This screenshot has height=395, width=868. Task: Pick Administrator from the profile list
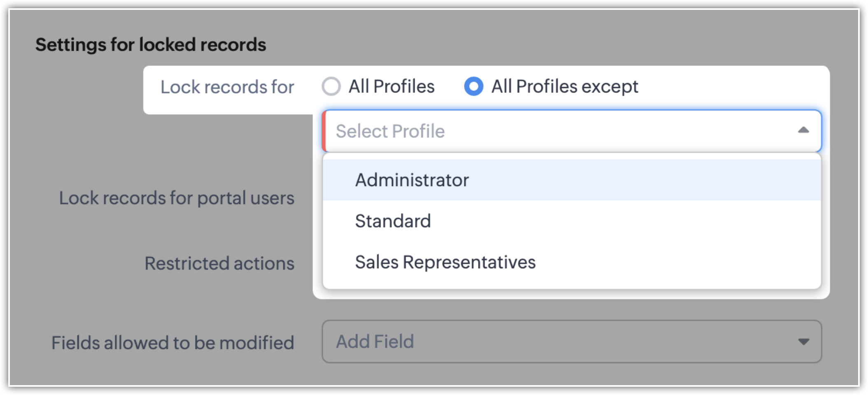[412, 180]
